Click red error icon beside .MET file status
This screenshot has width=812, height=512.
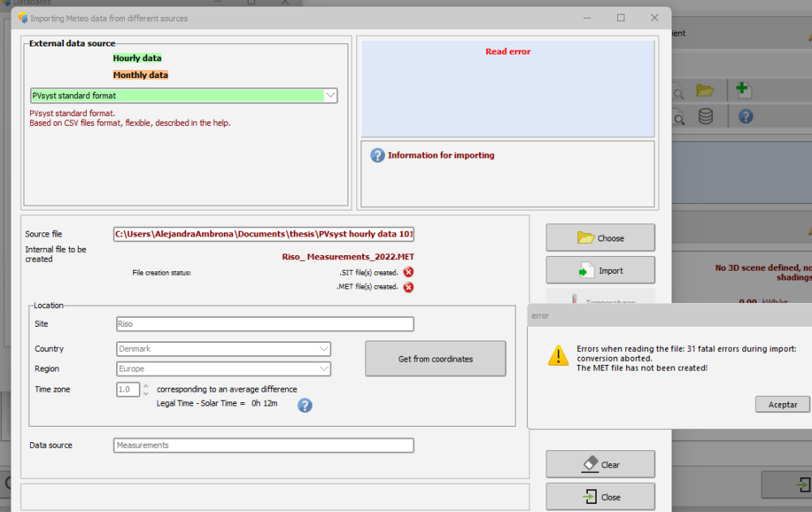tap(408, 287)
